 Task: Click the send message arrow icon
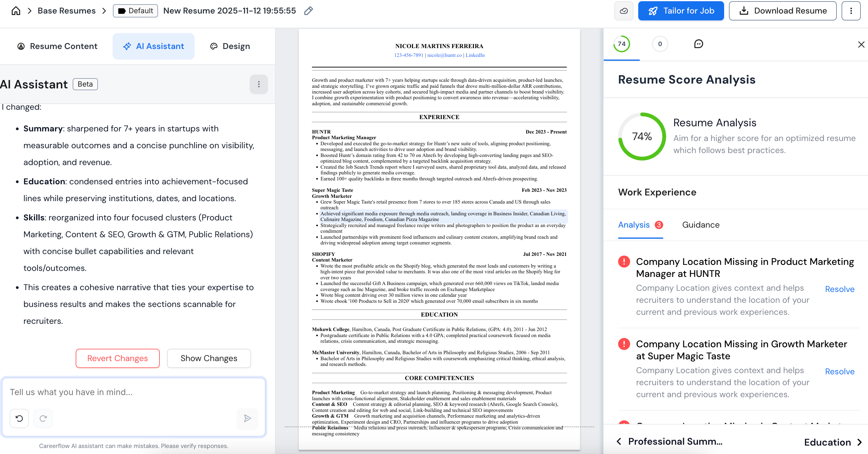[247, 418]
